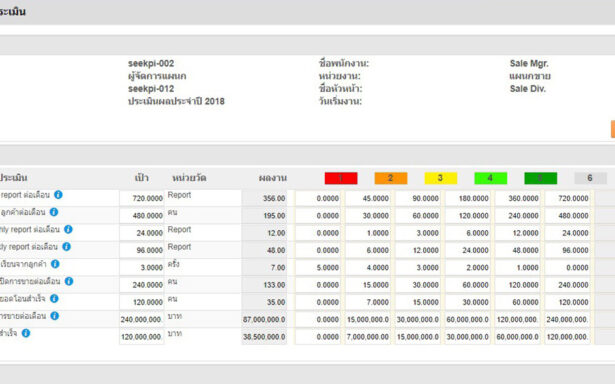Choose the light green level 4 swatch

coord(490,178)
